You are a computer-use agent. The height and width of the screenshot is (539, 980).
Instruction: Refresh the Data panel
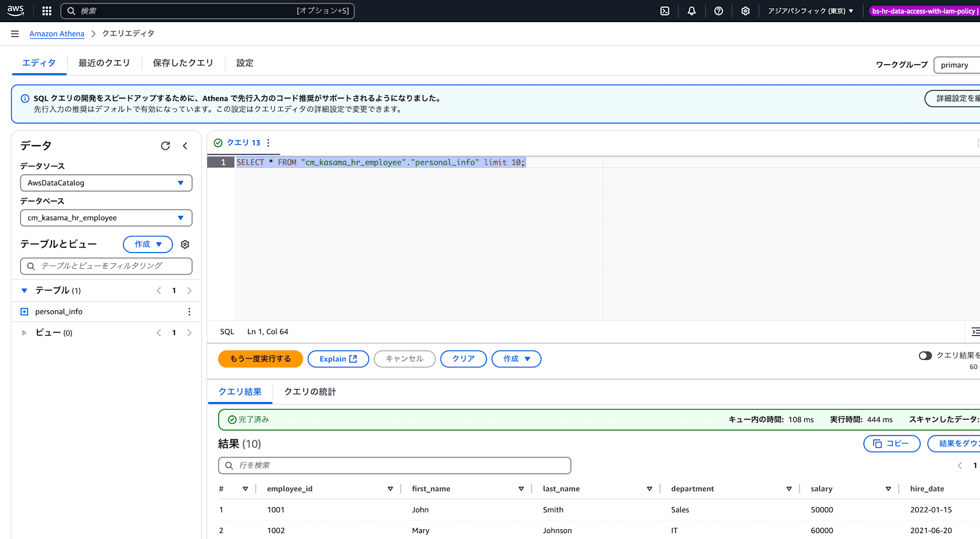point(165,146)
